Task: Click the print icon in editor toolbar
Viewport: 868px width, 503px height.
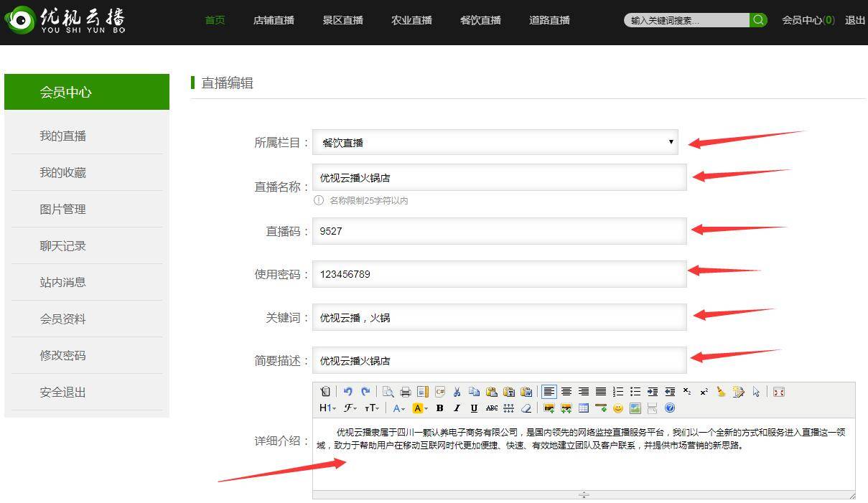Action: click(x=406, y=392)
